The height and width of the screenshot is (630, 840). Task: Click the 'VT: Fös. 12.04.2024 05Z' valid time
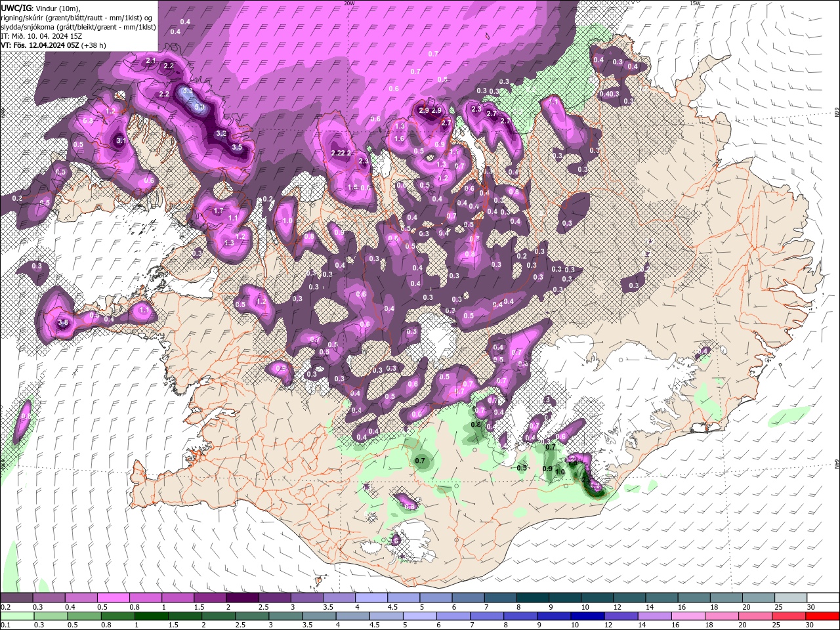tap(41, 45)
